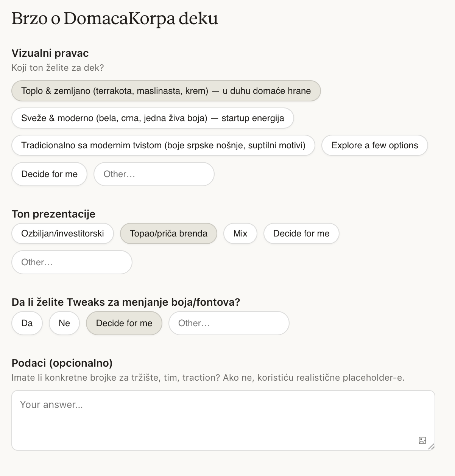Select "Decide for me" under Vizualni pravac
This screenshot has width=455, height=476.
(49, 174)
